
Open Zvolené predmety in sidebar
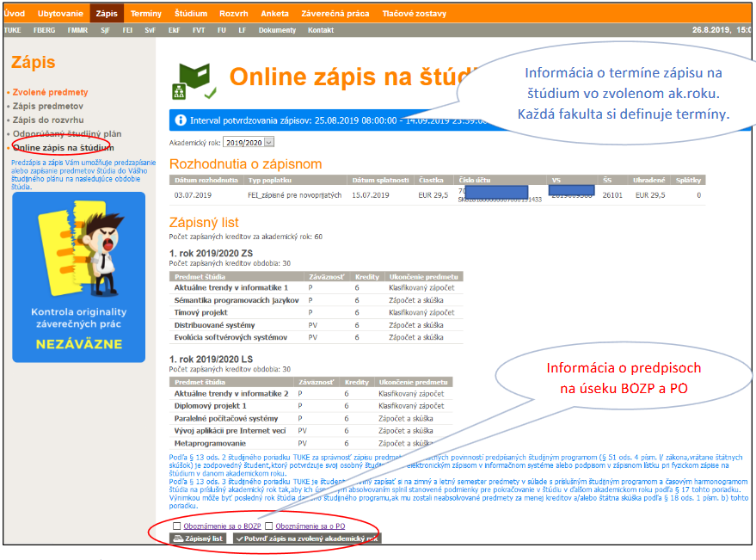click(x=50, y=92)
